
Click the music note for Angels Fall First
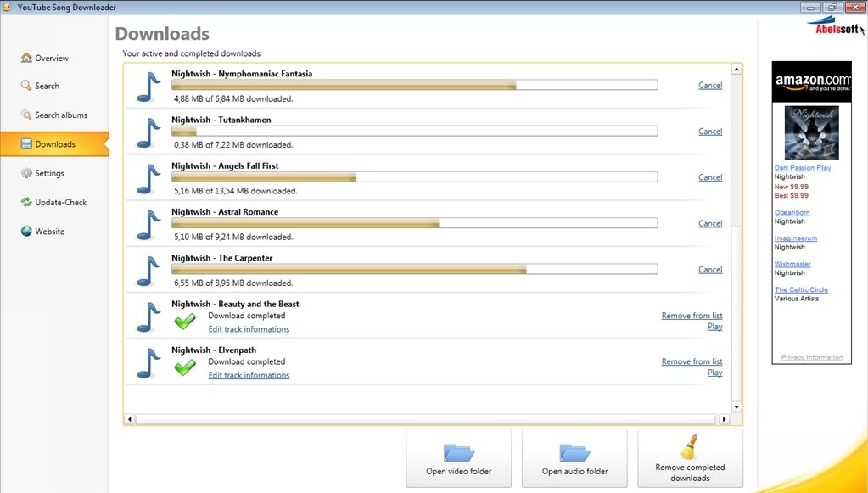pos(148,179)
